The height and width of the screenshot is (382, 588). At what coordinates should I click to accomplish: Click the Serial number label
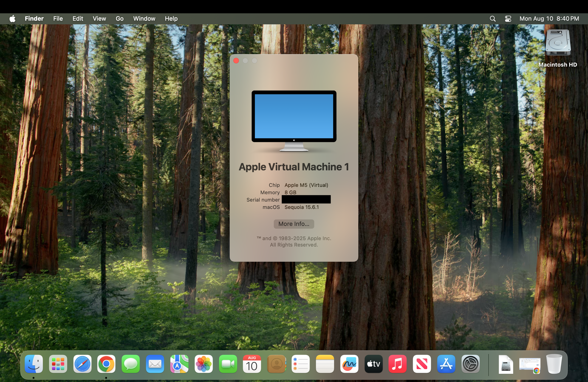pyautogui.click(x=263, y=200)
